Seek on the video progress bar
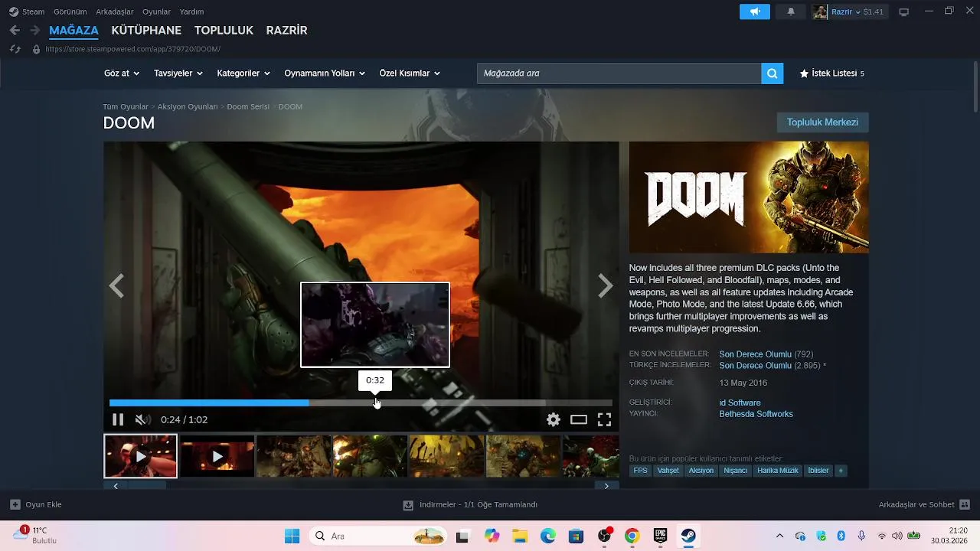Screen dimensions: 980x551 (361, 403)
